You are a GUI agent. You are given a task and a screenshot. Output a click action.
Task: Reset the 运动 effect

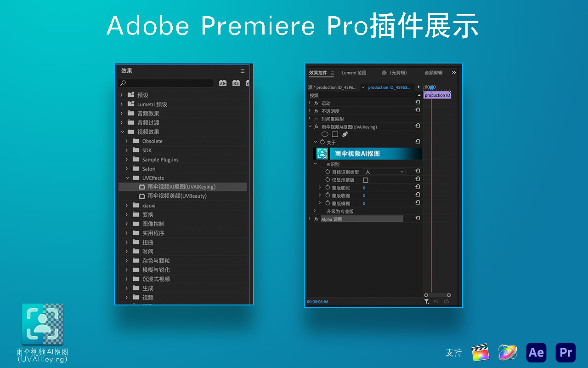click(418, 103)
